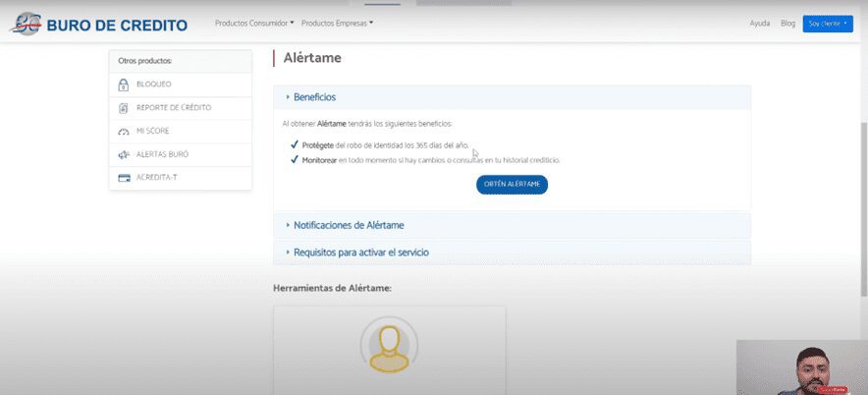Screen dimensions: 868x395
Task: Expand Requisitos para activar el servicio
Action: pos(360,253)
